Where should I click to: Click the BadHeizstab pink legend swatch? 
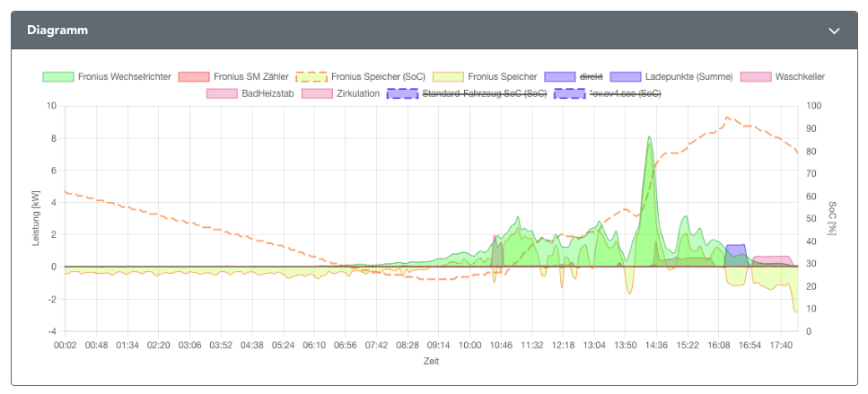point(222,93)
